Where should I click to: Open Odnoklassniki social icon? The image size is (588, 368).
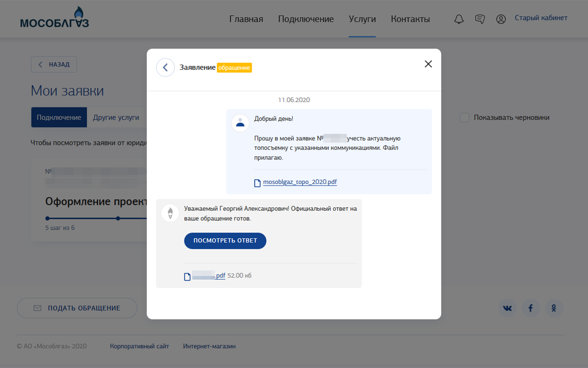[554, 308]
